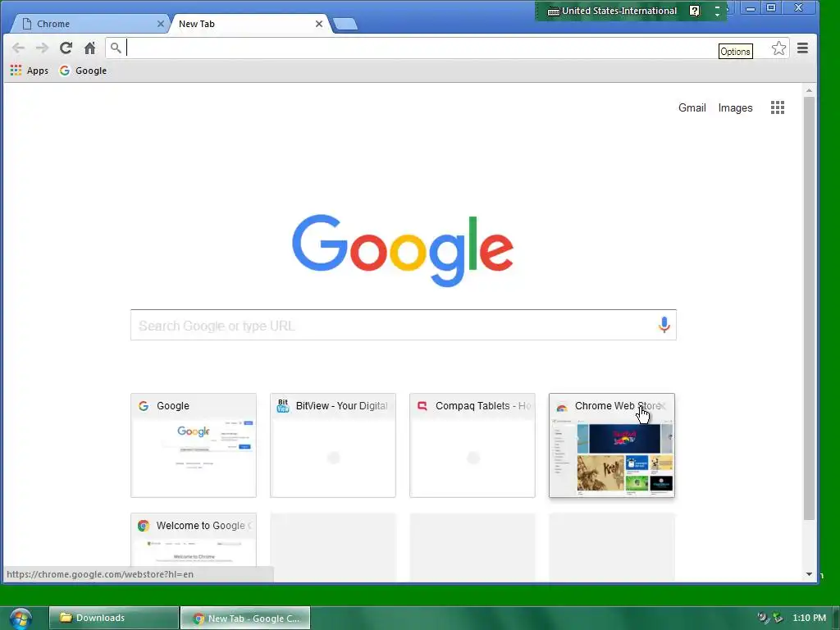The height and width of the screenshot is (630, 840).
Task: Open the Home page button
Action: tap(90, 48)
